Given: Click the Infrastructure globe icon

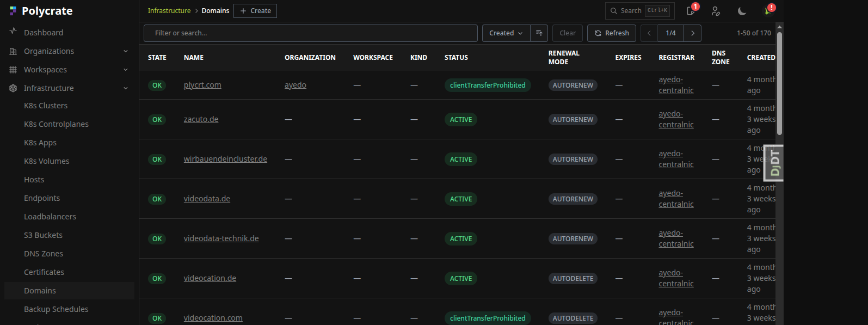Looking at the screenshot, I should (13, 88).
